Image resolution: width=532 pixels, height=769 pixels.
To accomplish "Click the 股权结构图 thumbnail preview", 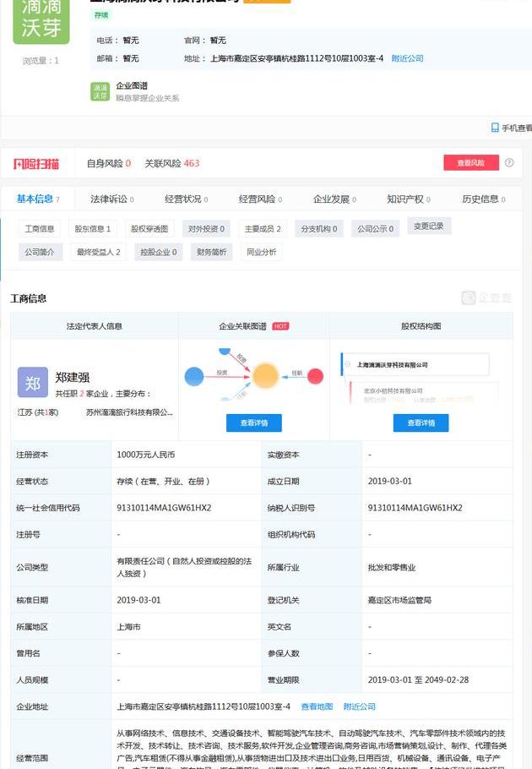I will 421,378.
